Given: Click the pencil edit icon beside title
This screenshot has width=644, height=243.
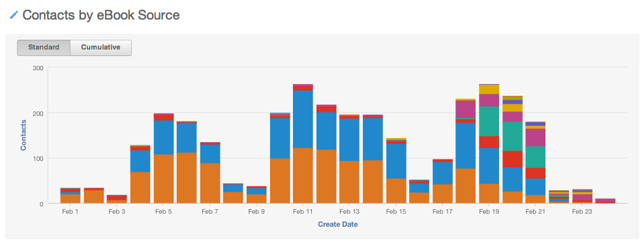Looking at the screenshot, I should click(x=14, y=15).
